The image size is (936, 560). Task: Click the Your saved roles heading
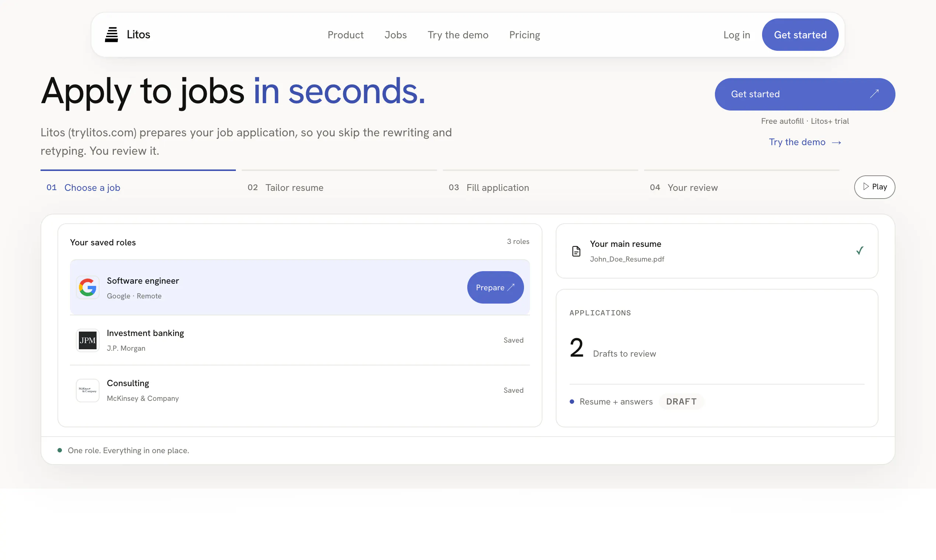[x=103, y=242]
